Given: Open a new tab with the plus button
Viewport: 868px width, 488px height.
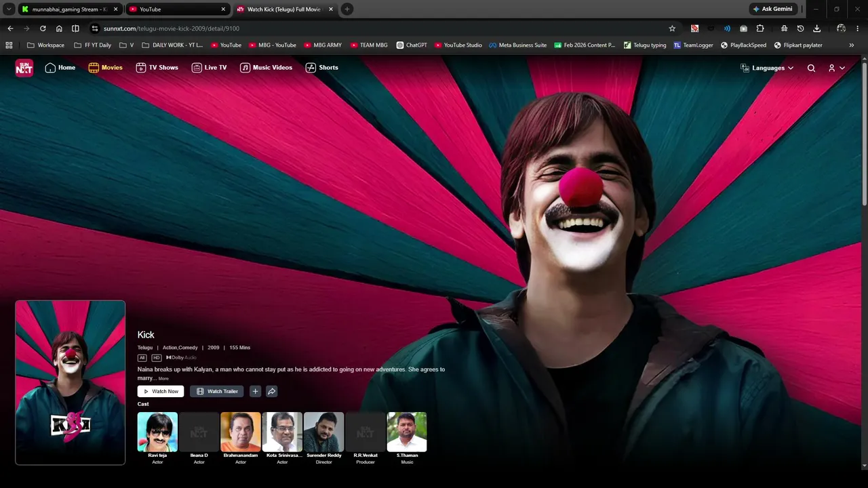Looking at the screenshot, I should coord(347,9).
